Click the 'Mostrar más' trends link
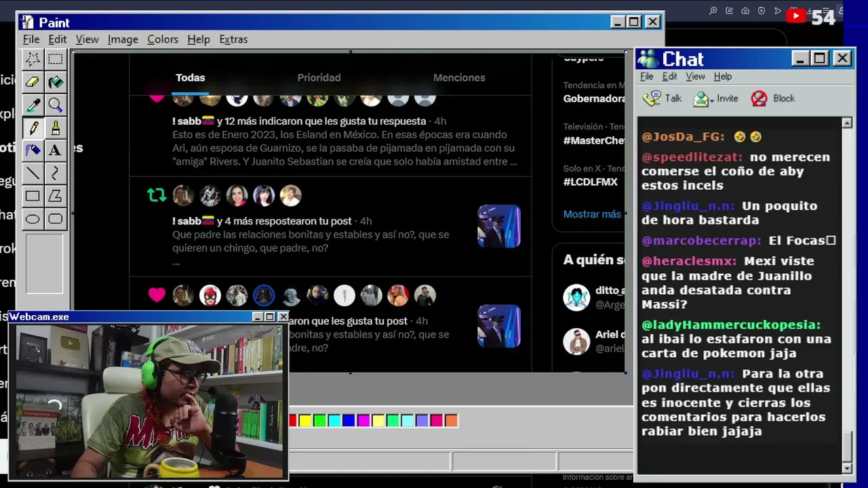The height and width of the screenshot is (488, 868). coord(592,214)
